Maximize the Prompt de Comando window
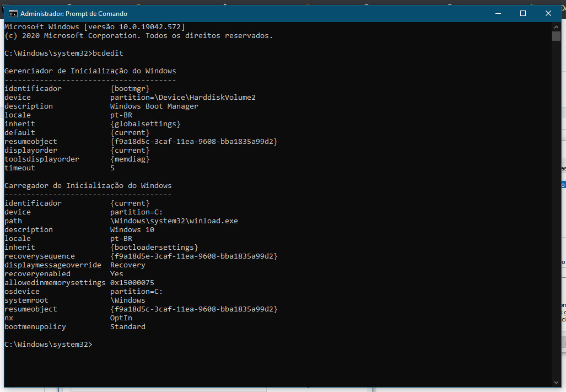566x392 pixels. tap(522, 14)
